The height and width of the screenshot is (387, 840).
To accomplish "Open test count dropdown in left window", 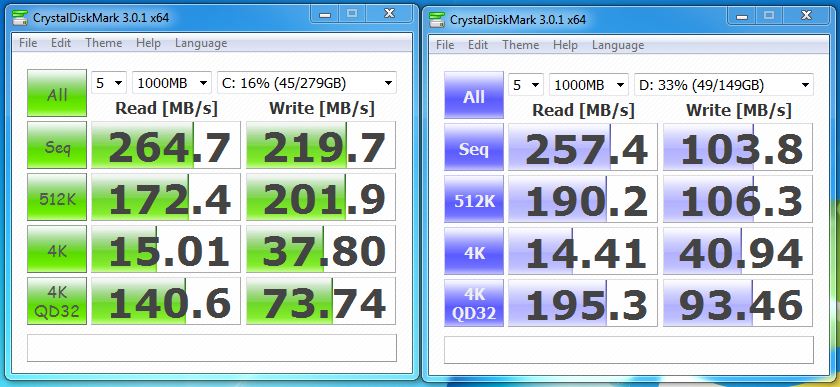I will [x=109, y=83].
